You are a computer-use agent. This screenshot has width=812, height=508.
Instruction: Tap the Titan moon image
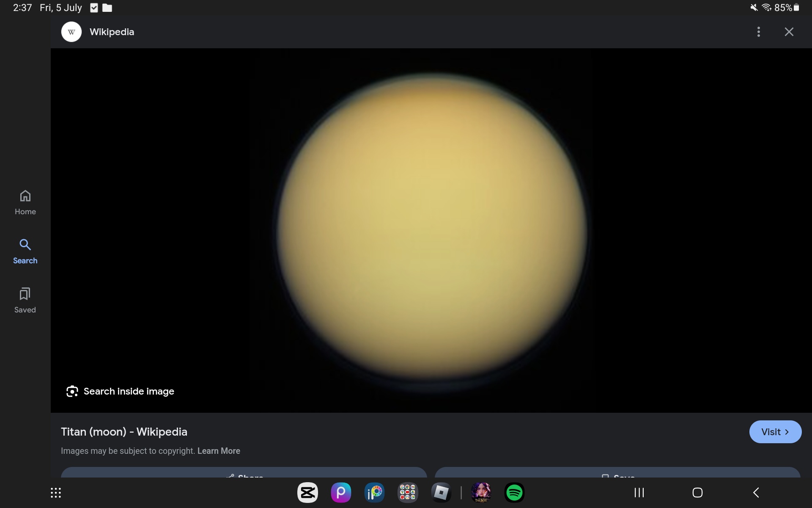pos(431,229)
